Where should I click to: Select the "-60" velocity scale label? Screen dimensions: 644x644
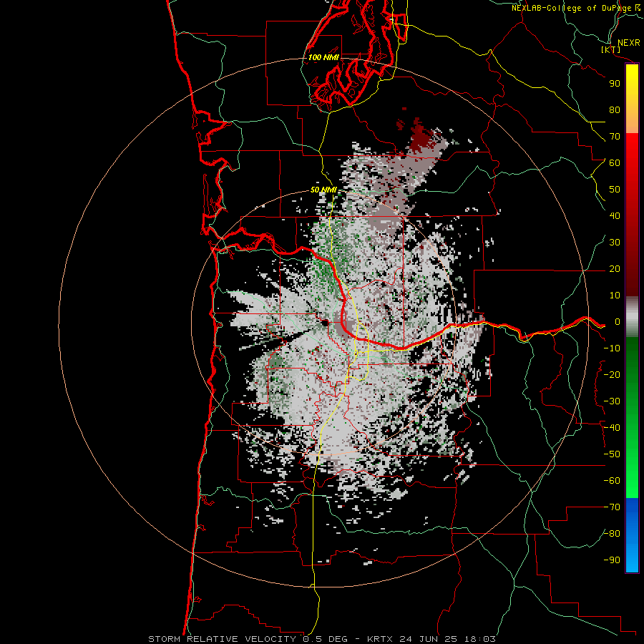(612, 481)
